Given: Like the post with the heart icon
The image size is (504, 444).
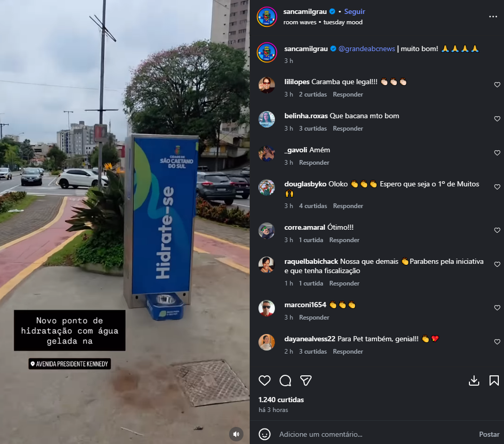Looking at the screenshot, I should 265,380.
